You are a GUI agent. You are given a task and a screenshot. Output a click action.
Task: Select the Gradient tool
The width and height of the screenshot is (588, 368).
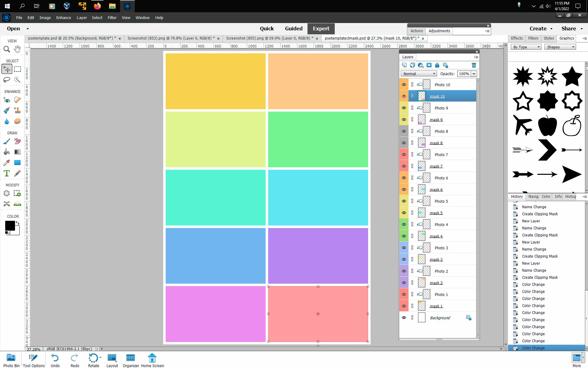(x=17, y=152)
